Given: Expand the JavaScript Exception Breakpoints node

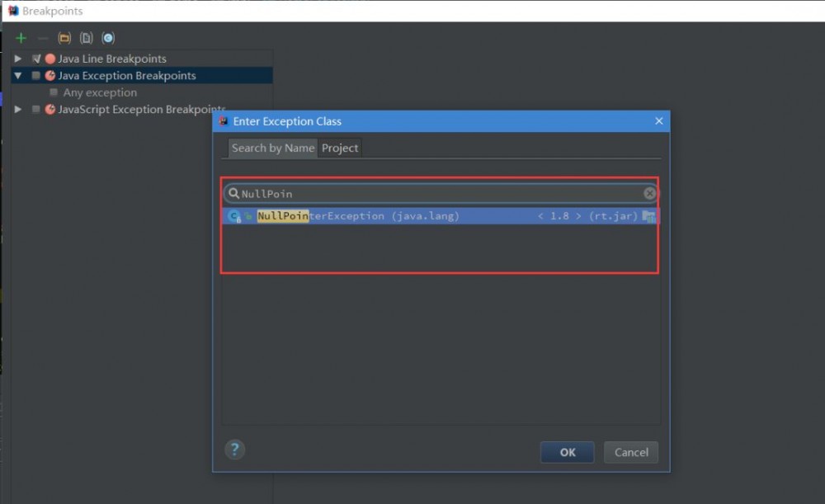Looking at the screenshot, I should [x=18, y=109].
